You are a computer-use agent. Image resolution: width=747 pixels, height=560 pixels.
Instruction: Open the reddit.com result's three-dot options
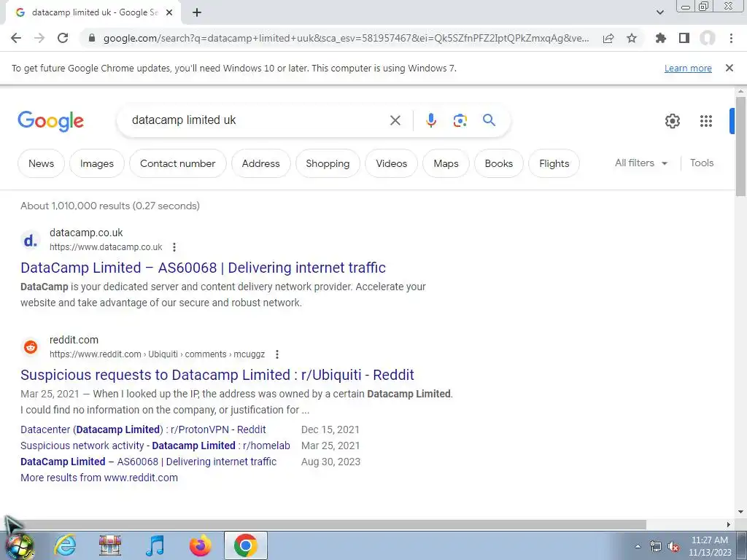276,354
